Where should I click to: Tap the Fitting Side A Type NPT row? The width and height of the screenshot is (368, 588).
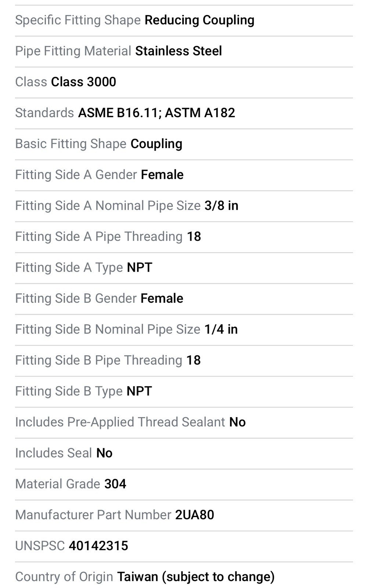(x=184, y=268)
